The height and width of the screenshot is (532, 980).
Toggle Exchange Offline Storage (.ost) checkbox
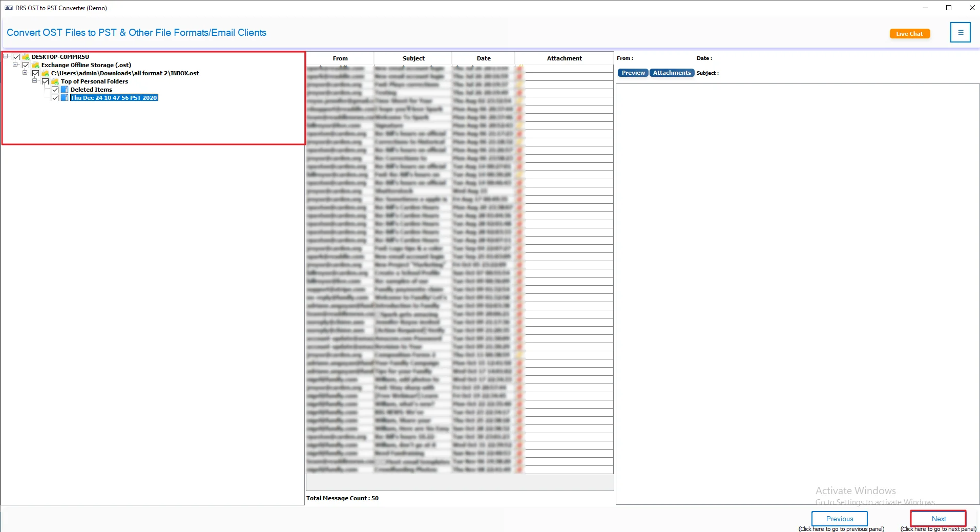(x=26, y=65)
